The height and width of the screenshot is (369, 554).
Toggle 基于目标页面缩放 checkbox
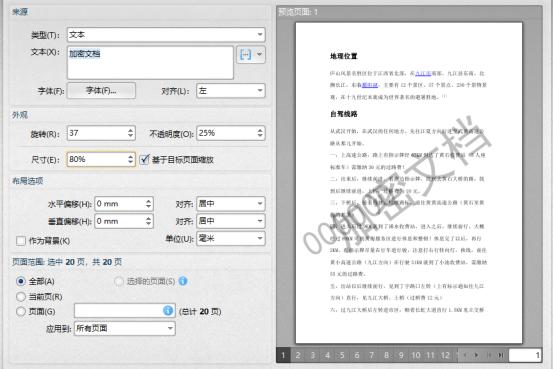pyautogui.click(x=144, y=159)
